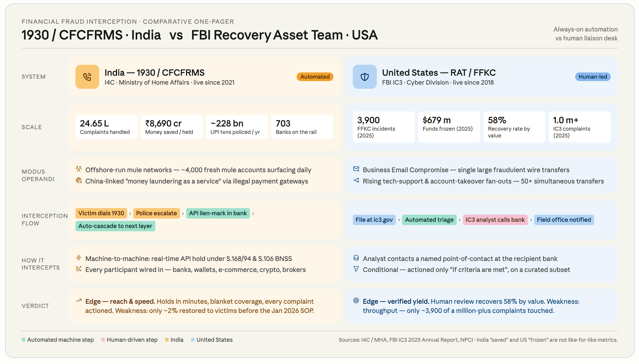Select the Automated triage step
The image size is (639, 364).
[x=429, y=220]
